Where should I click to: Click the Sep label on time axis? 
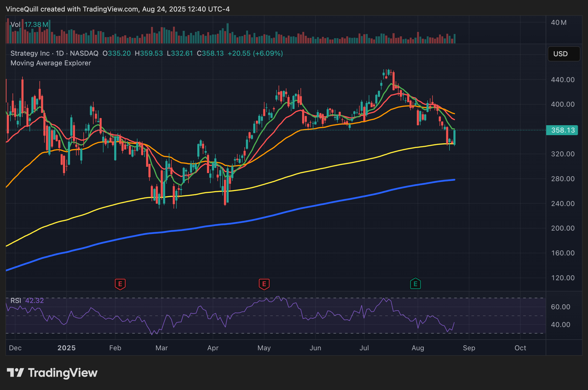point(469,348)
